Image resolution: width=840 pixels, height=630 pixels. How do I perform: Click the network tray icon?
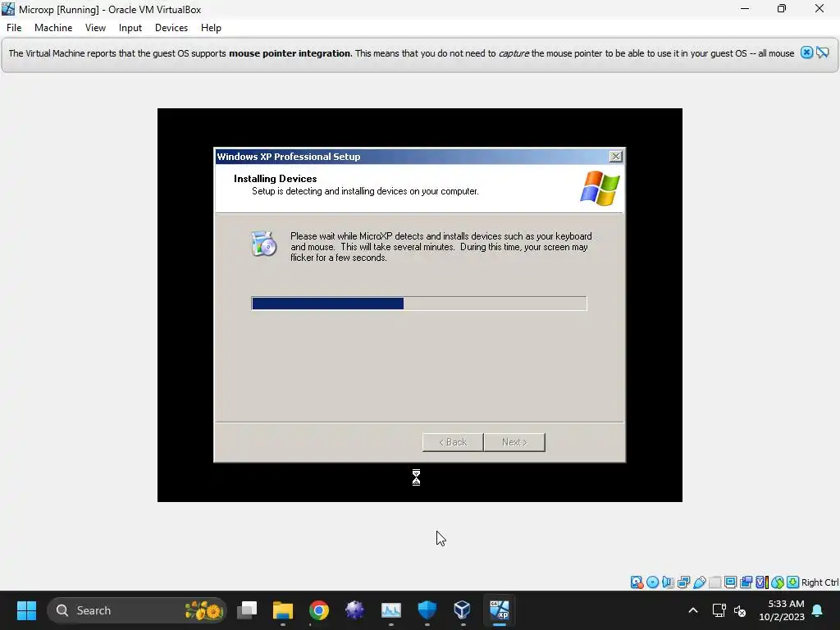click(719, 610)
